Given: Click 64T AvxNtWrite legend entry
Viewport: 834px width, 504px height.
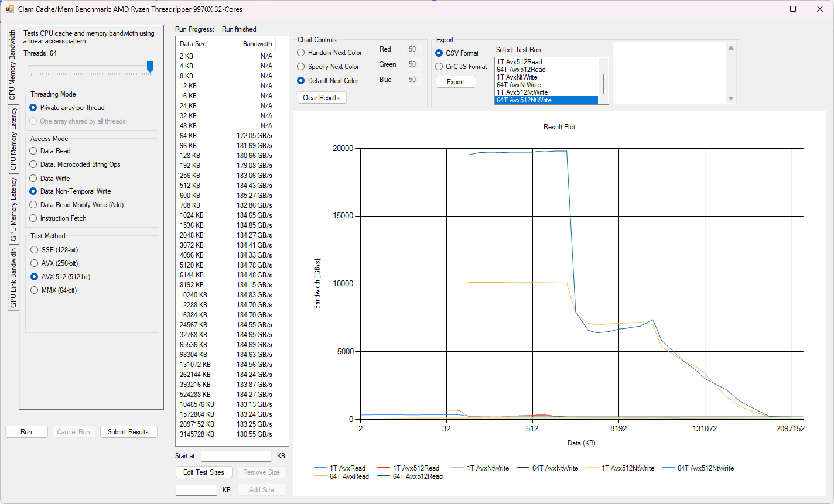Looking at the screenshot, I should (547, 468).
